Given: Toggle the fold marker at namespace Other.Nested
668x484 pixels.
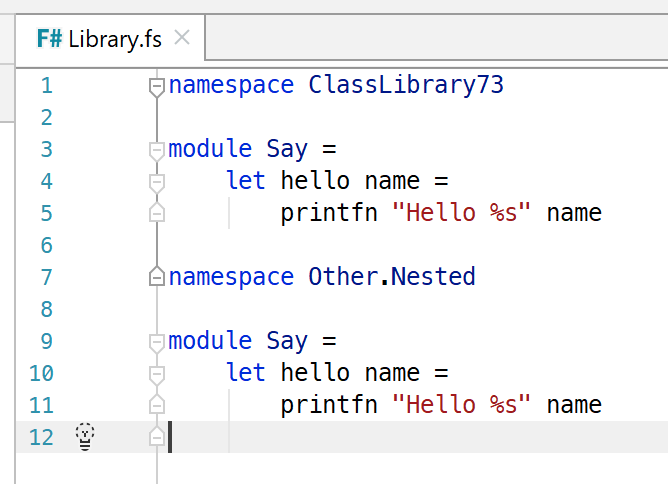Looking at the screenshot, I should 157,277.
